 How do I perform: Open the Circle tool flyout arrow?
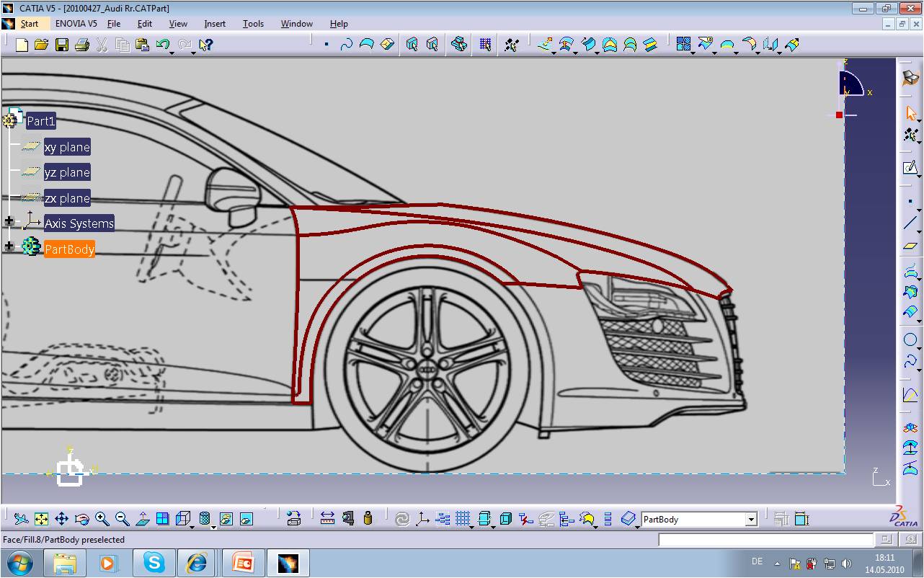[919, 347]
